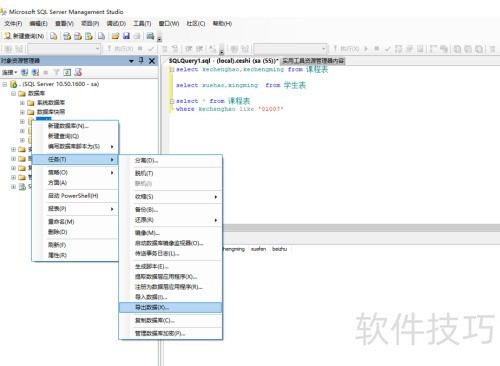Open the Object Explorer window position dropdown arrow
The width and height of the screenshot is (500, 366).
click(131, 61)
